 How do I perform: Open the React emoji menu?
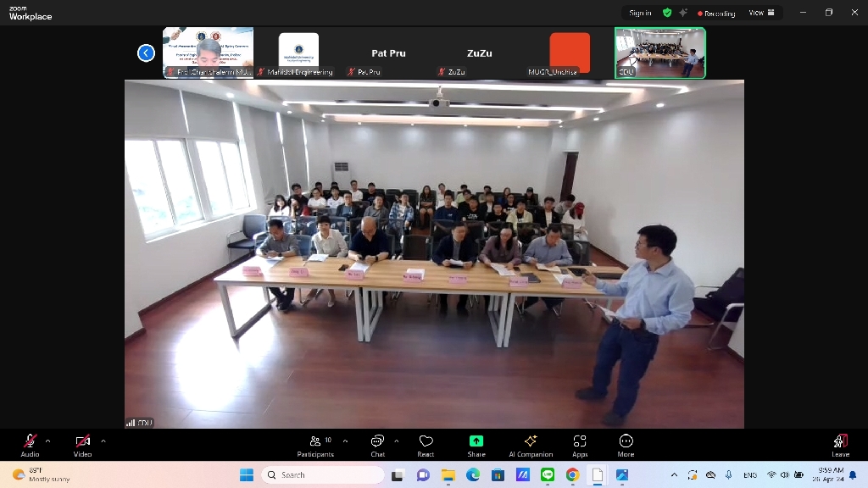pyautogui.click(x=426, y=444)
